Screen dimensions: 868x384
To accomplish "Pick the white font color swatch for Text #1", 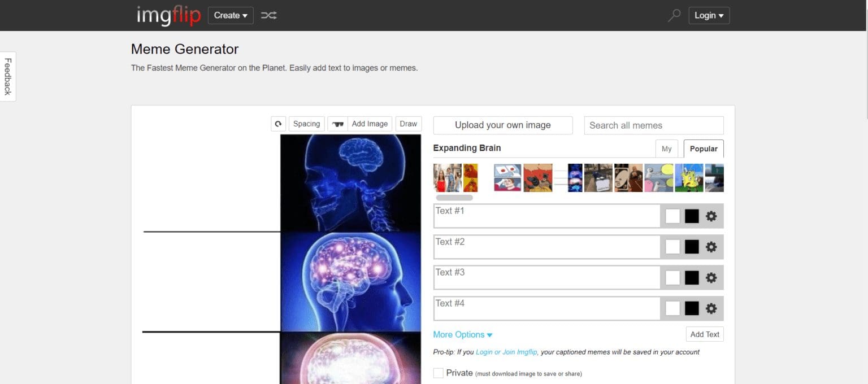I will (672, 216).
